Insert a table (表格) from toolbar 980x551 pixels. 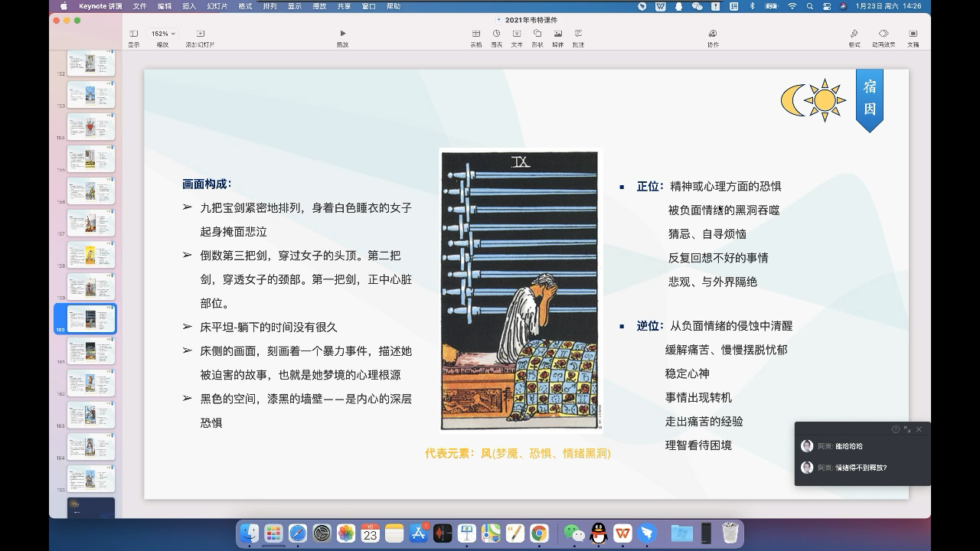[x=476, y=38]
